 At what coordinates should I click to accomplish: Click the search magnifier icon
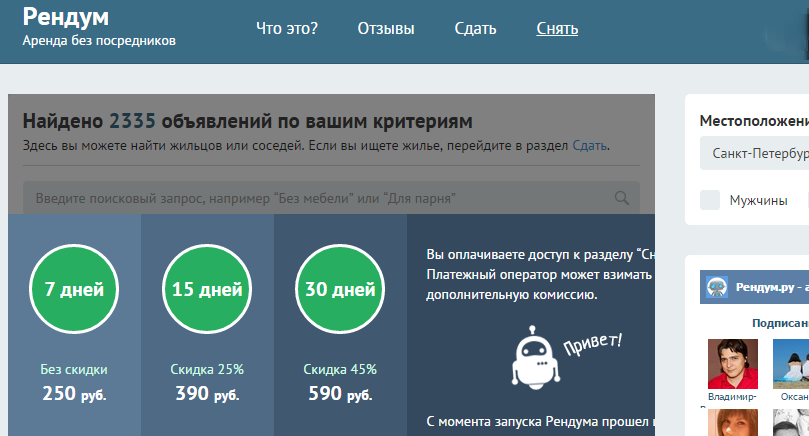(622, 198)
